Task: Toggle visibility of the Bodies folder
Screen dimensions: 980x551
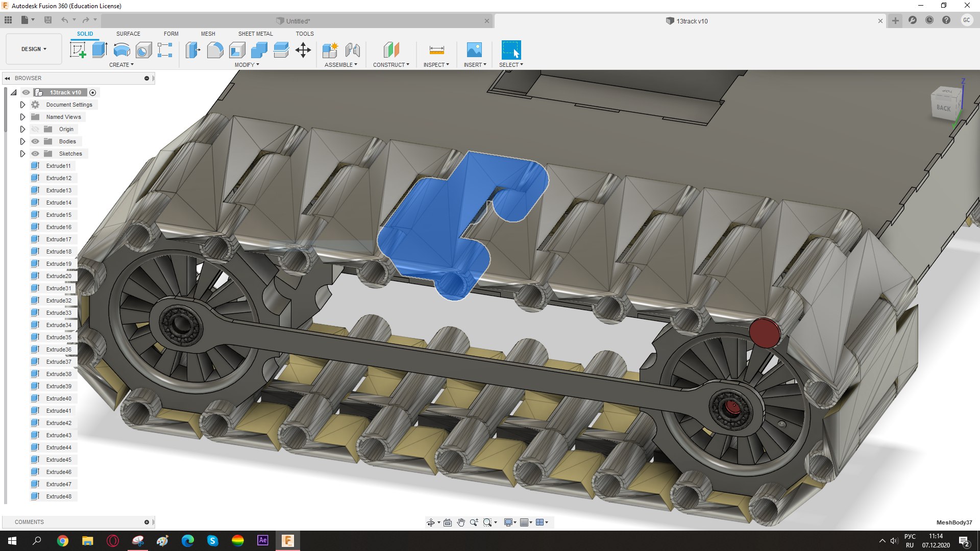Action: click(35, 141)
